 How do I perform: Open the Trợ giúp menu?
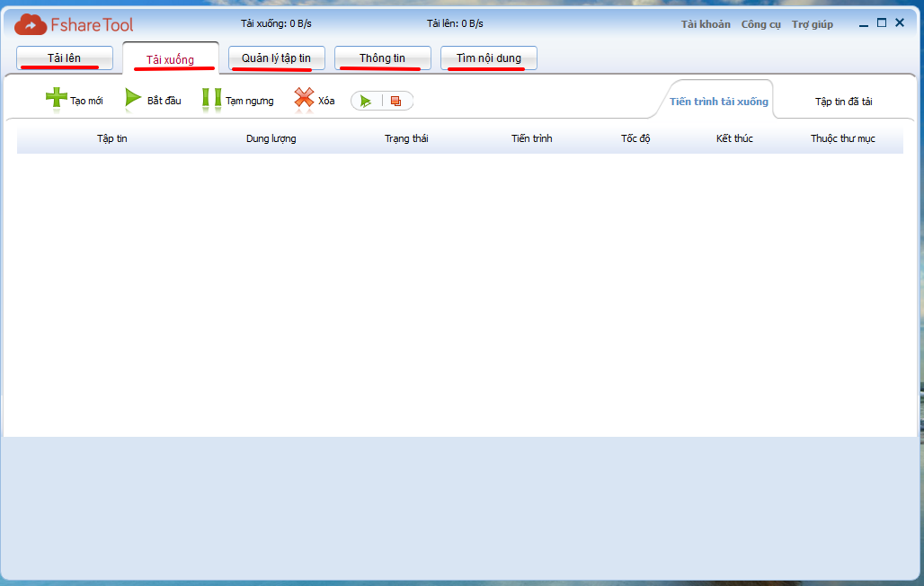(x=812, y=24)
